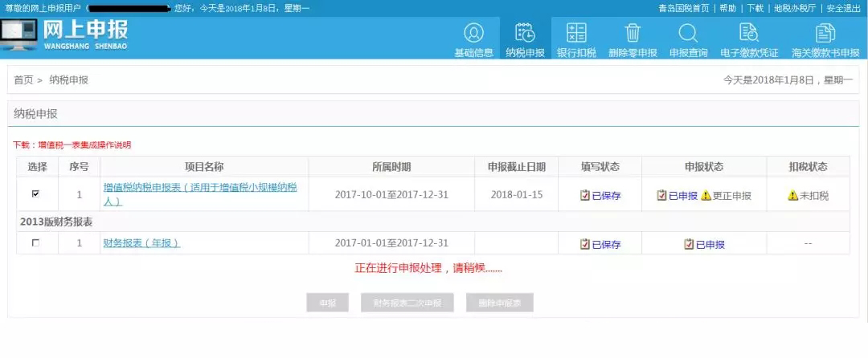The width and height of the screenshot is (868, 358).
Task: Click 2017-01-01至2017-12-31 period cell
Action: (391, 243)
